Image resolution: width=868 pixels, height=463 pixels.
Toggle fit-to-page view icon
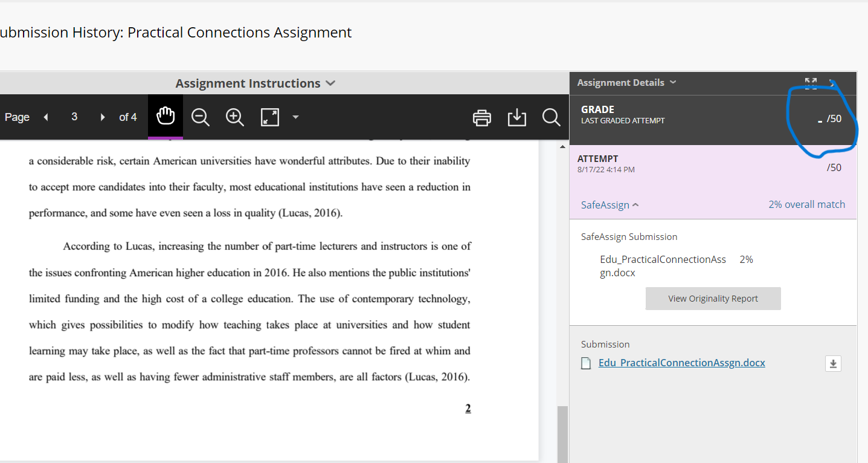tap(270, 117)
